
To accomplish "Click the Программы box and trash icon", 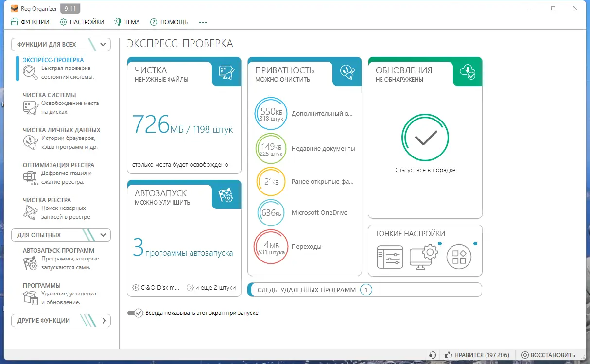I will pos(31,298).
